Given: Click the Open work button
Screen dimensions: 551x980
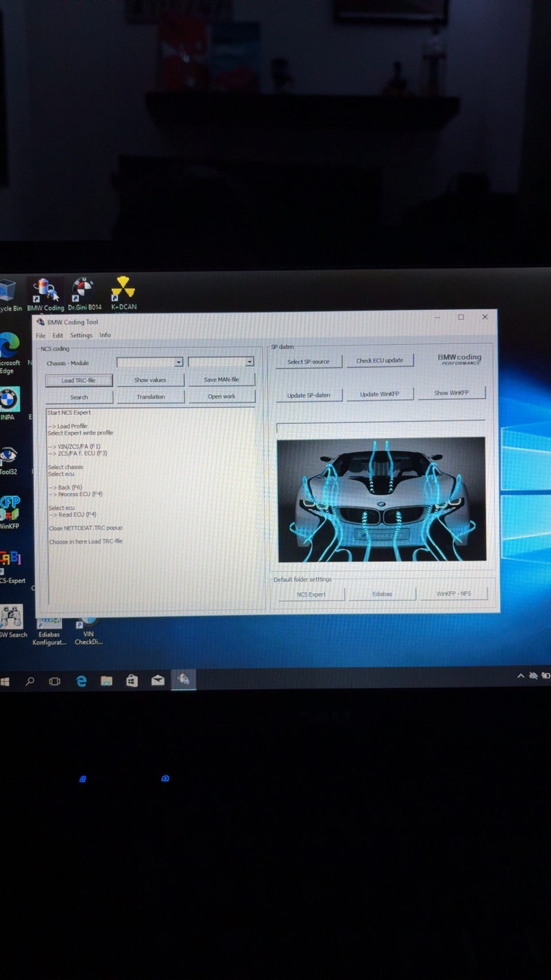Looking at the screenshot, I should [222, 396].
